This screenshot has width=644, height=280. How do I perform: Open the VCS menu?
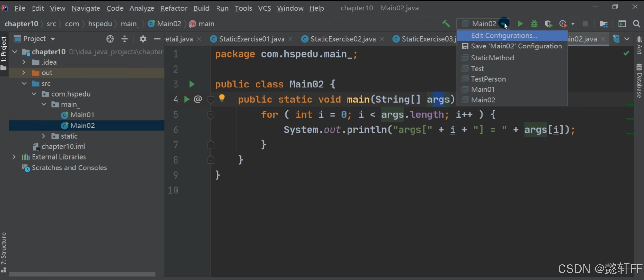point(265,8)
